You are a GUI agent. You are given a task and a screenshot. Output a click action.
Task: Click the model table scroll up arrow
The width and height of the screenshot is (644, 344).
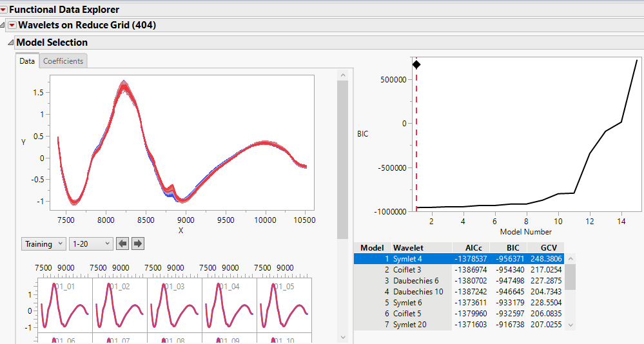click(x=570, y=259)
